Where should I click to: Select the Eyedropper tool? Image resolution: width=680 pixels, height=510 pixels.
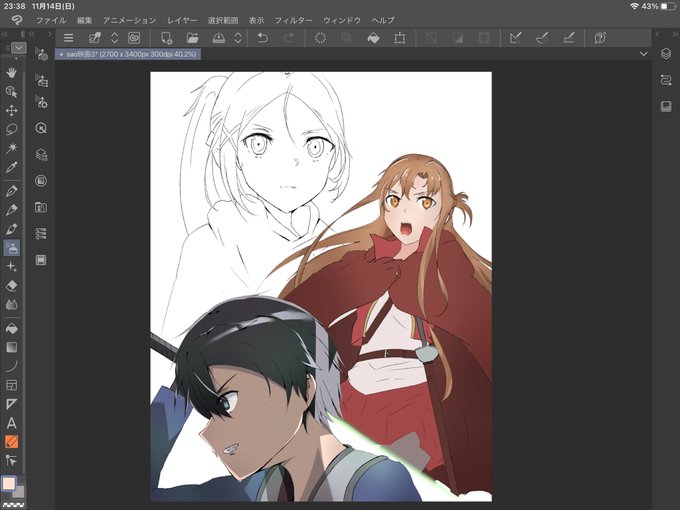(12, 167)
